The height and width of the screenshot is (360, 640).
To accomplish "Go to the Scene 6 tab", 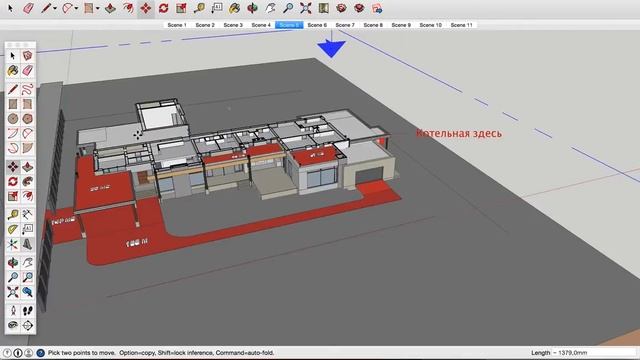I will click(x=317, y=25).
